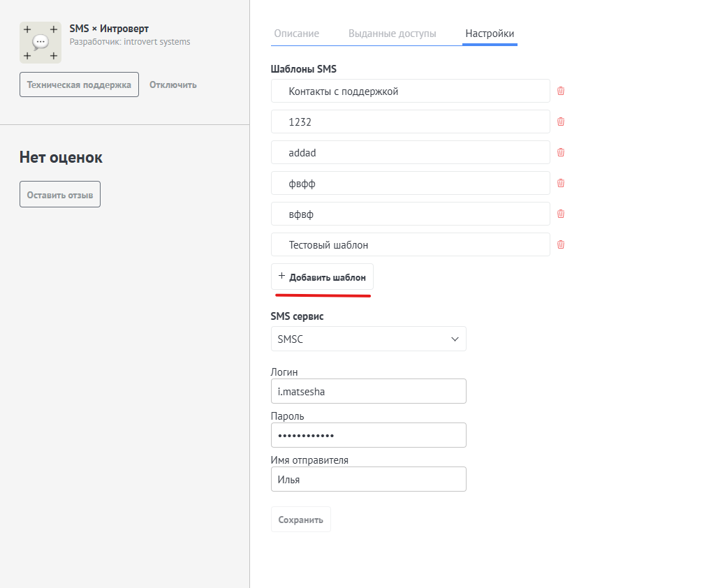The height and width of the screenshot is (588, 704).
Task: Click the Логин field with i.matsesha
Action: (369, 391)
